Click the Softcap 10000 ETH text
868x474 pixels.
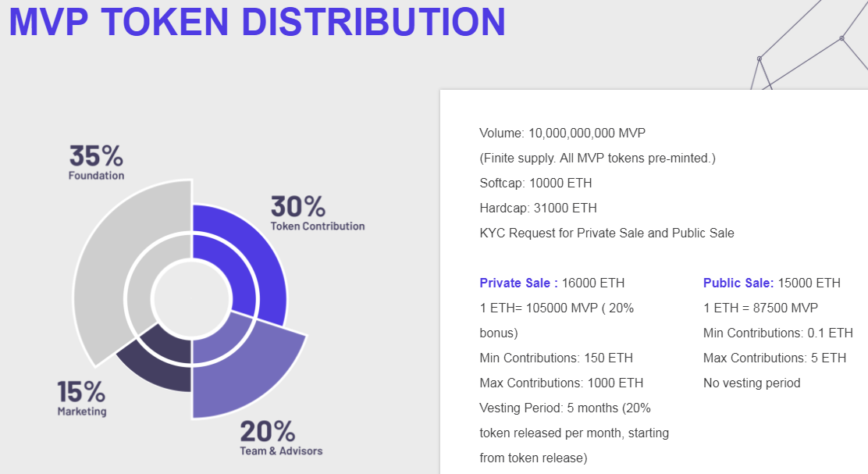pos(535,183)
